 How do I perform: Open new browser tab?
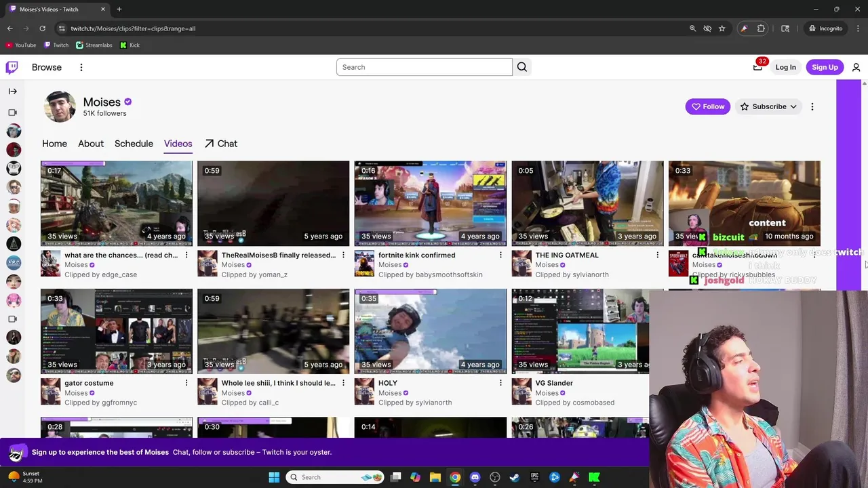pyautogui.click(x=119, y=9)
